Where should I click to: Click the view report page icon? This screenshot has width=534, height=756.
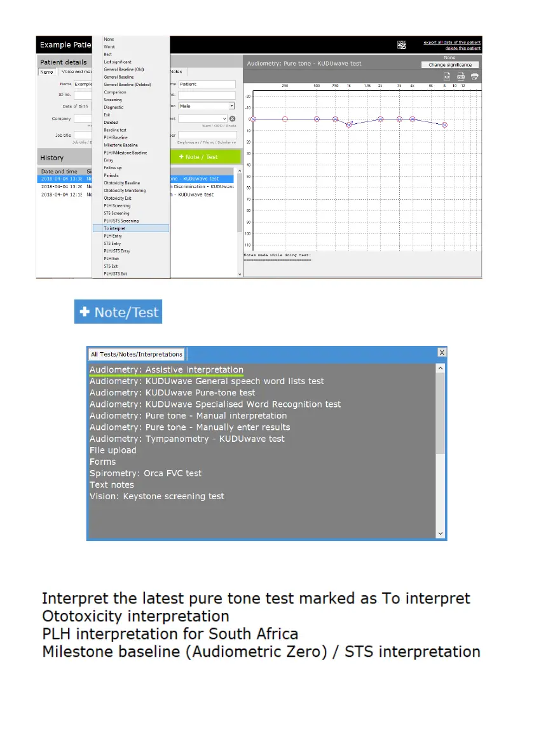[447, 76]
